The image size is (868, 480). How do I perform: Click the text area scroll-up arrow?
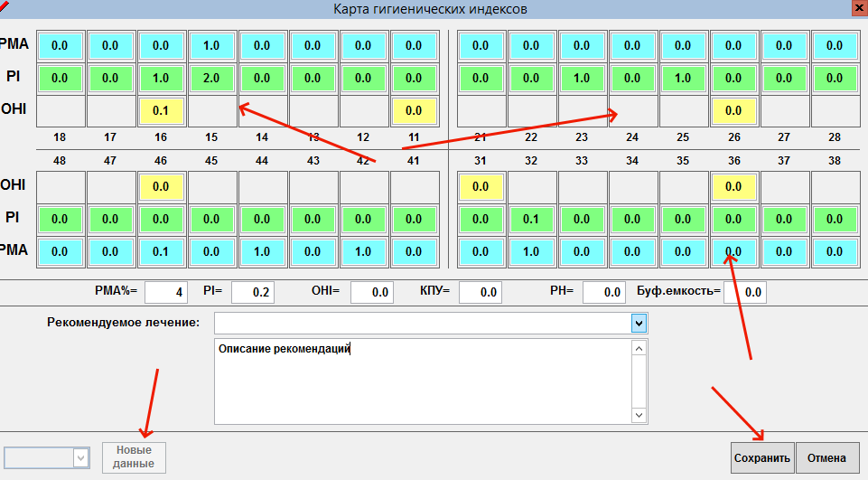(x=639, y=349)
